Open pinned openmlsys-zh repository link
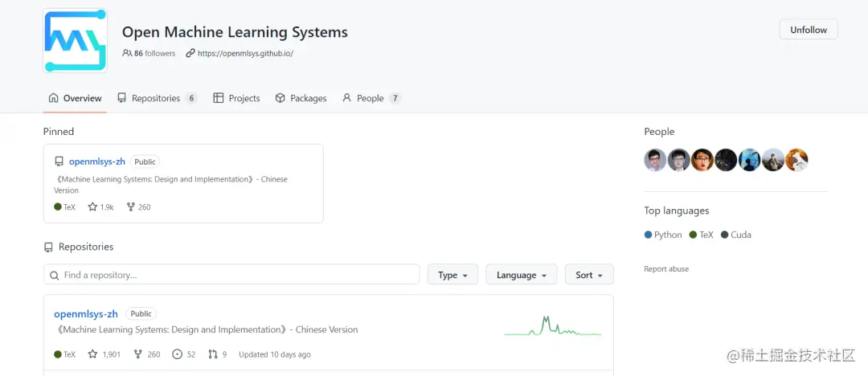 coord(97,161)
